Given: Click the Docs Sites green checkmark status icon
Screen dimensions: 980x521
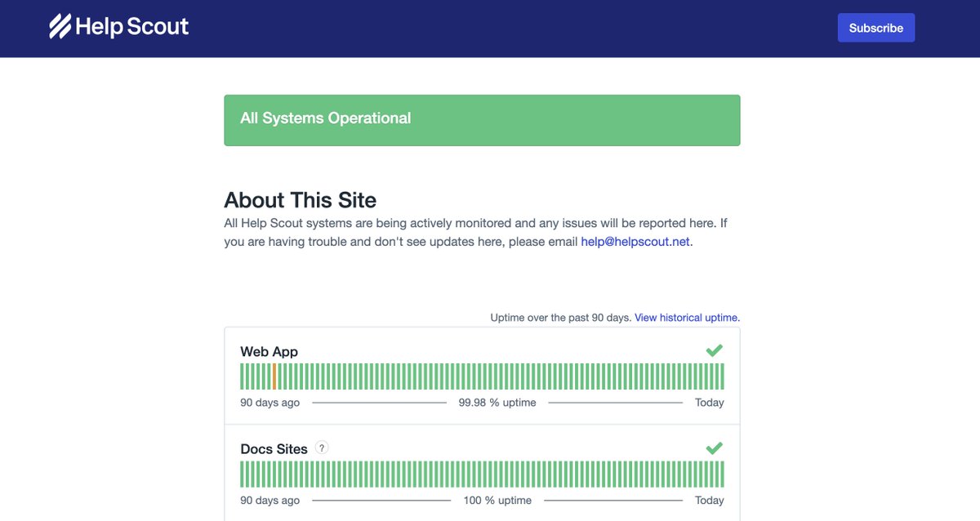Looking at the screenshot, I should pos(715,448).
